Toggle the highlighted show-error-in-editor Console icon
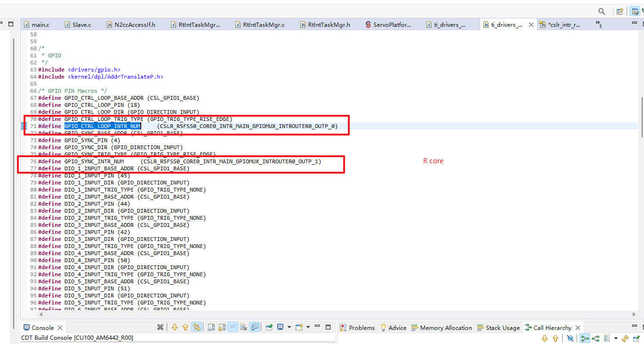This screenshot has width=644, height=344. coord(197,328)
